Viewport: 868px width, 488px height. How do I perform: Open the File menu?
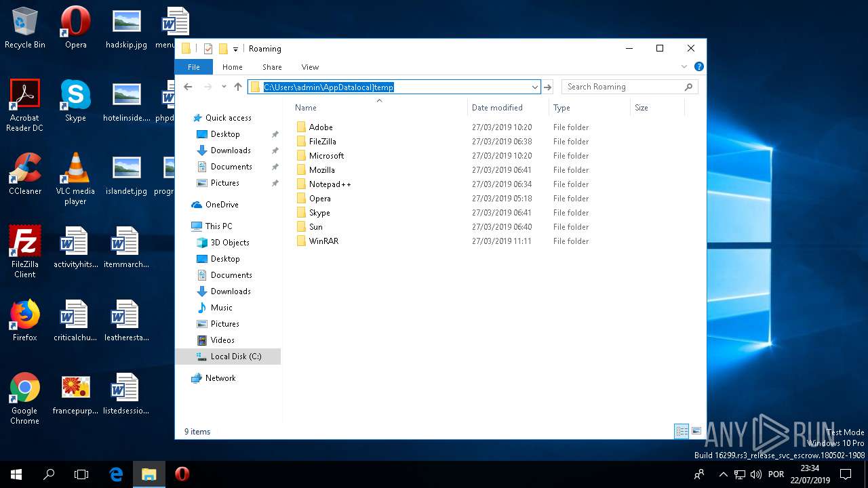(194, 67)
